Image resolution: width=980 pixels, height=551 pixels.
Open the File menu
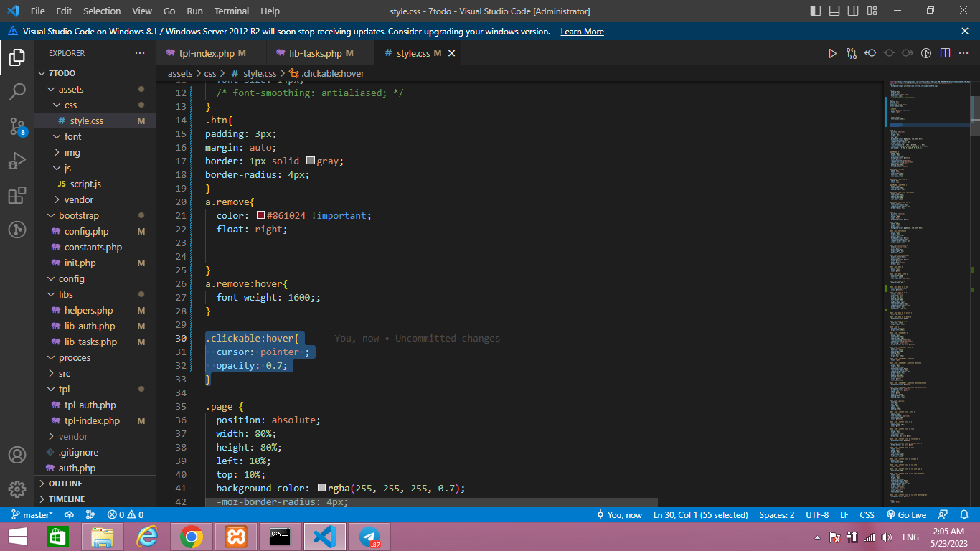[x=37, y=11]
